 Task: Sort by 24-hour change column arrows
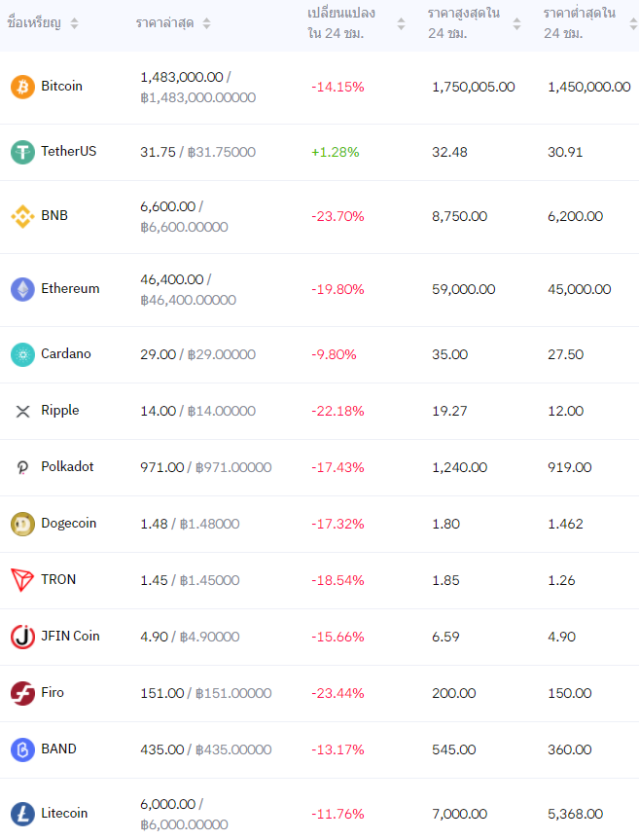[401, 23]
